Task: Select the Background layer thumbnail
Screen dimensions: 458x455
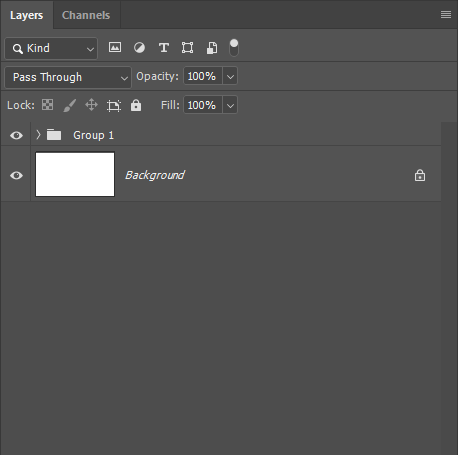Action: click(x=75, y=174)
